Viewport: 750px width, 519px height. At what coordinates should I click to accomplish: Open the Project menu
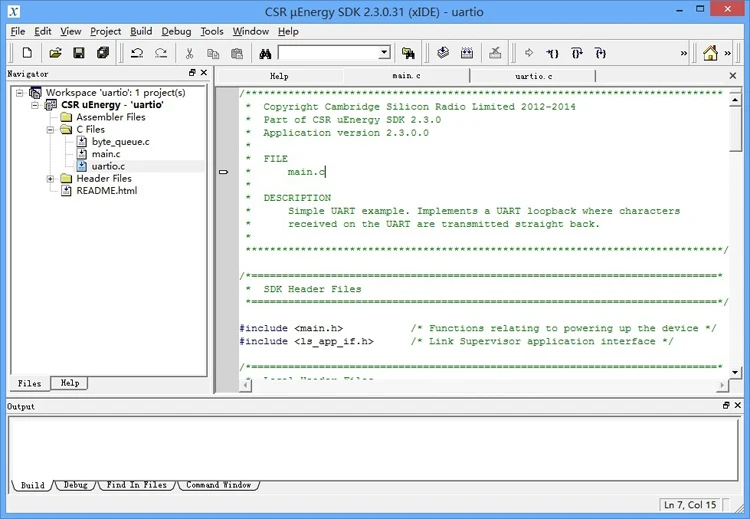click(x=105, y=32)
